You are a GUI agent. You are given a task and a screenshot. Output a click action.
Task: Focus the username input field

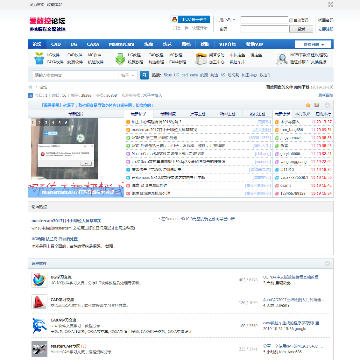pos(264,20)
